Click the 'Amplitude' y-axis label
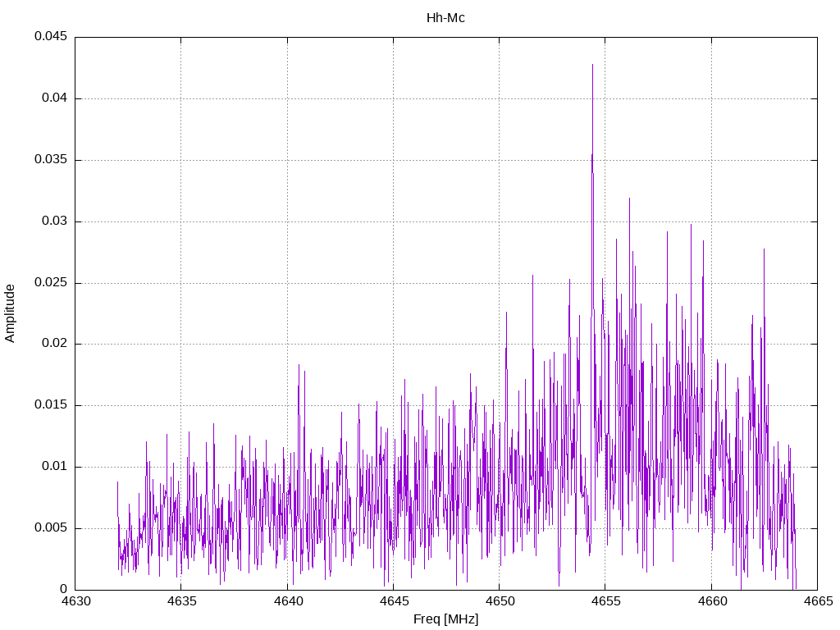This screenshot has height=630, width=840. pos(11,313)
